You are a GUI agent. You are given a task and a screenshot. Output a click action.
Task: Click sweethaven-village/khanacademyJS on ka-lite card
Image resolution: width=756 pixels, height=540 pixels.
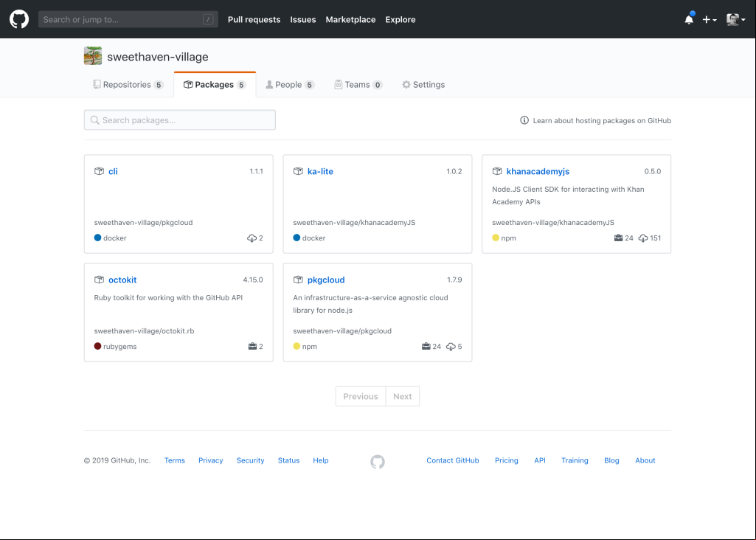(354, 223)
